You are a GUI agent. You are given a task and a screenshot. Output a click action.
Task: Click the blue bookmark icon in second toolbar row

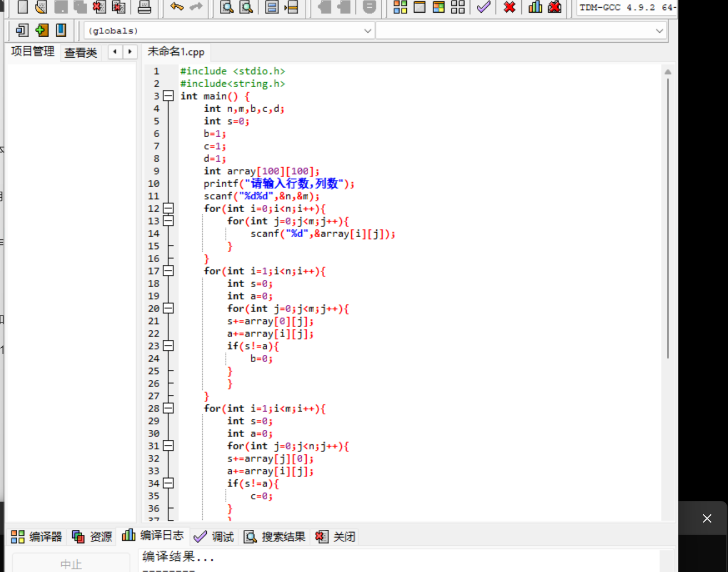coord(61,30)
